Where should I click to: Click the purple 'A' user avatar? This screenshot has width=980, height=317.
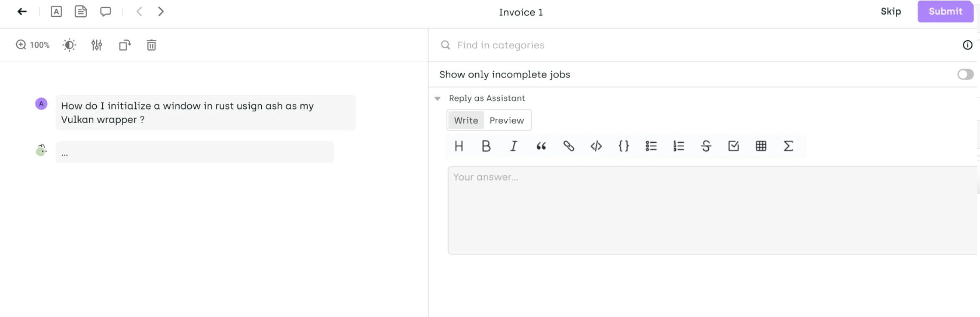[41, 104]
